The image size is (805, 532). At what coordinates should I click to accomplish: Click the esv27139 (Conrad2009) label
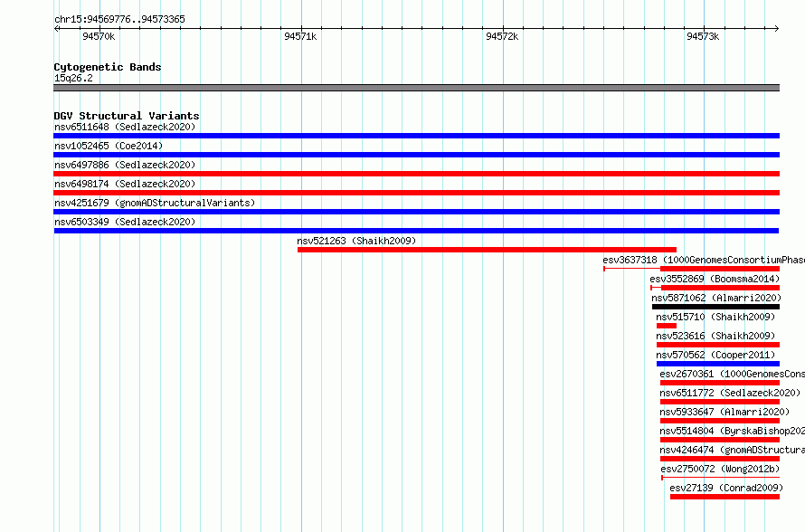point(726,488)
